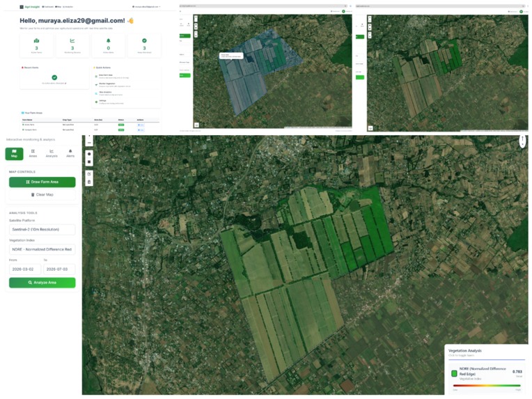Click the Clear Map button
This screenshot has width=532, height=399.
coord(42,195)
